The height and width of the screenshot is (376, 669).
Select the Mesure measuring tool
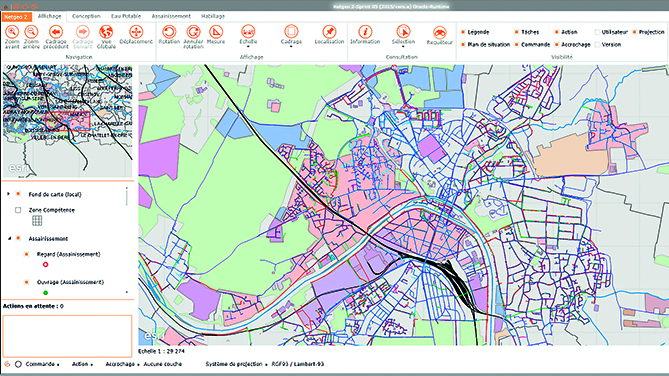tap(216, 32)
